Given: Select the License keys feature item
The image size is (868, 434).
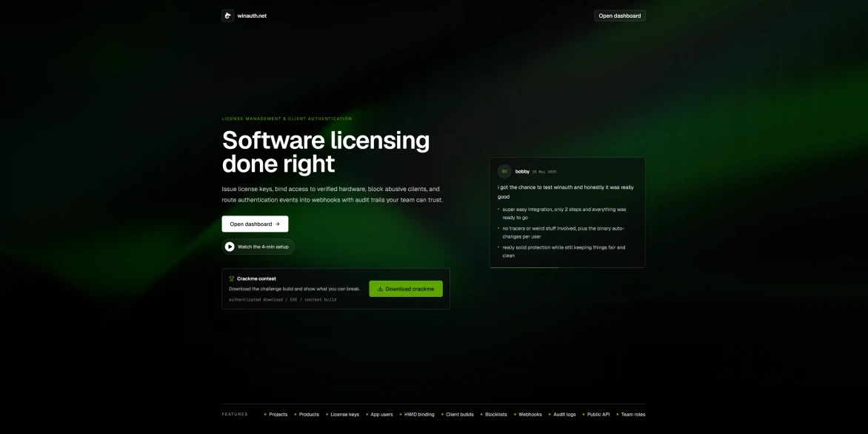Looking at the screenshot, I should (344, 415).
